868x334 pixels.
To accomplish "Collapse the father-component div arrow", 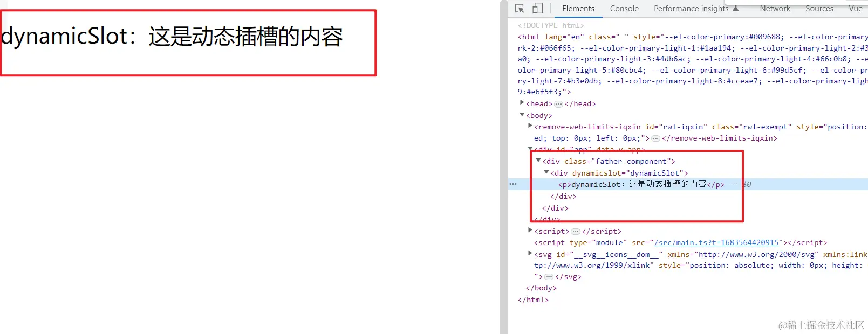I will coord(538,160).
